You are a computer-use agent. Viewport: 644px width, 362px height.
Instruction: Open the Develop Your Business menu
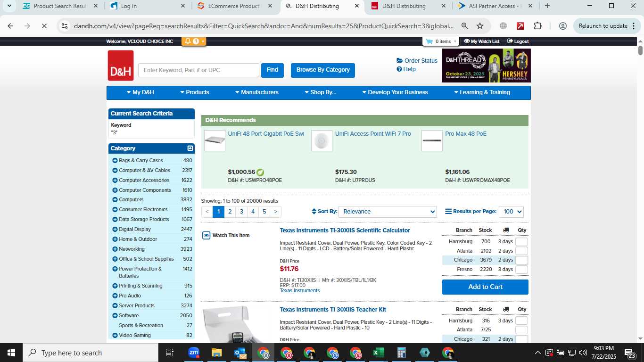coord(395,92)
